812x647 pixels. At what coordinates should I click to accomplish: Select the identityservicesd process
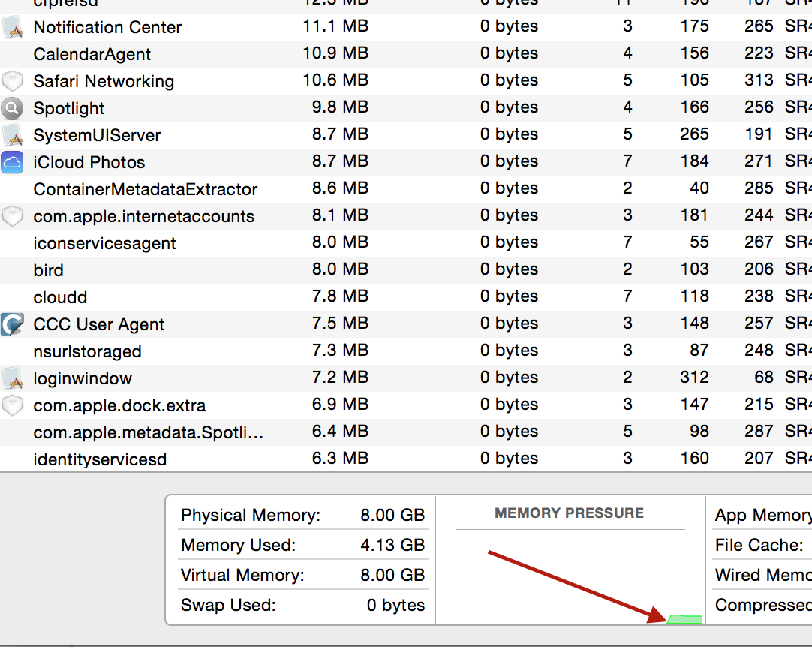[100, 459]
